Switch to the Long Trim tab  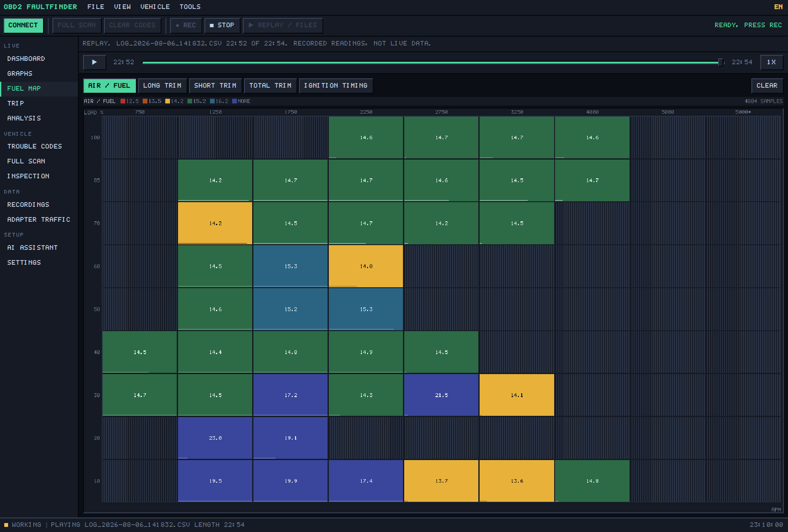(x=162, y=86)
